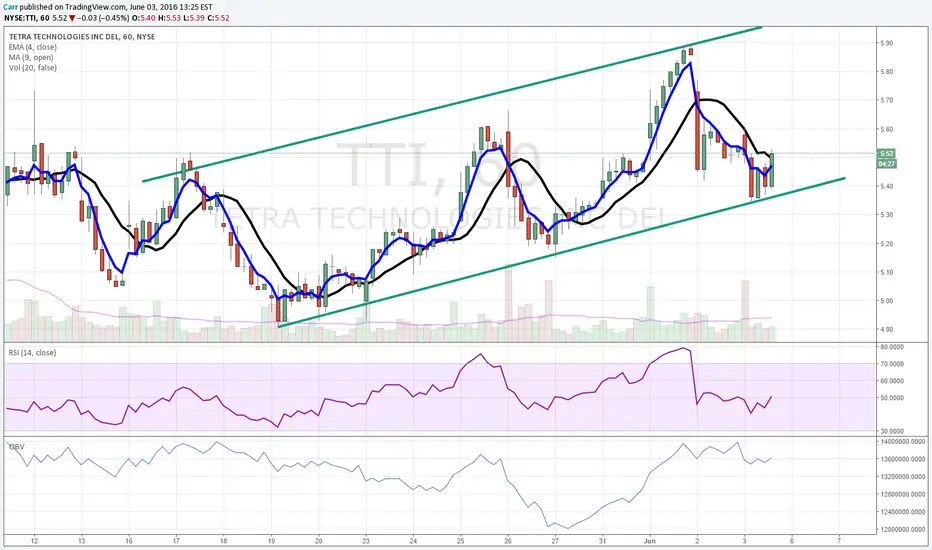The width and height of the screenshot is (932, 550).
Task: Click the NYSE:TTI, 60 symbol header
Action: (26, 18)
